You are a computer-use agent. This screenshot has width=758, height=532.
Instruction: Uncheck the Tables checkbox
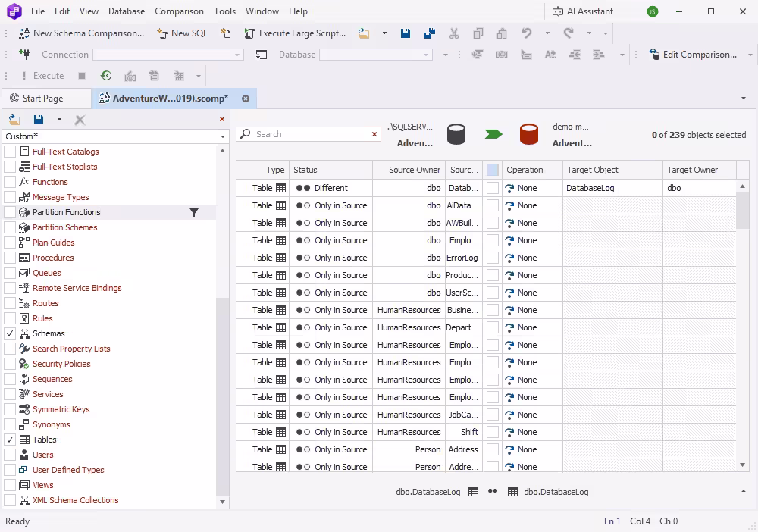click(10, 440)
